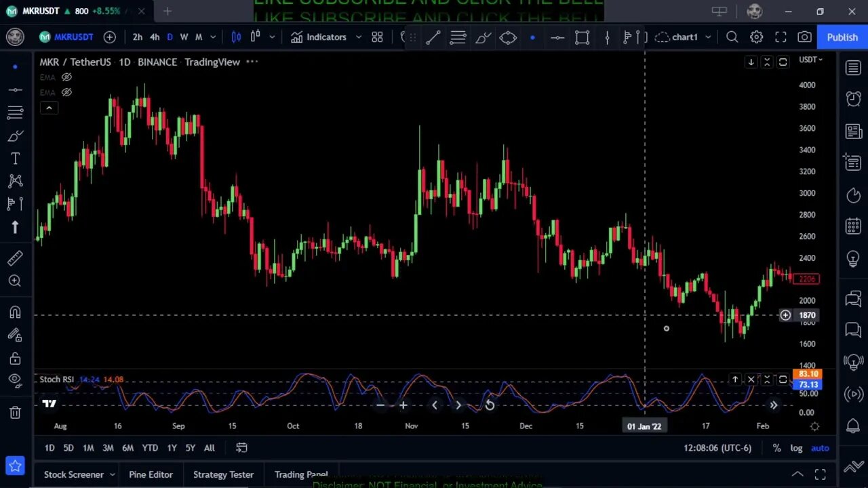Viewport: 868px width, 488px height.
Task: Select the ellipse shape tool in favorites bar
Action: pos(508,37)
